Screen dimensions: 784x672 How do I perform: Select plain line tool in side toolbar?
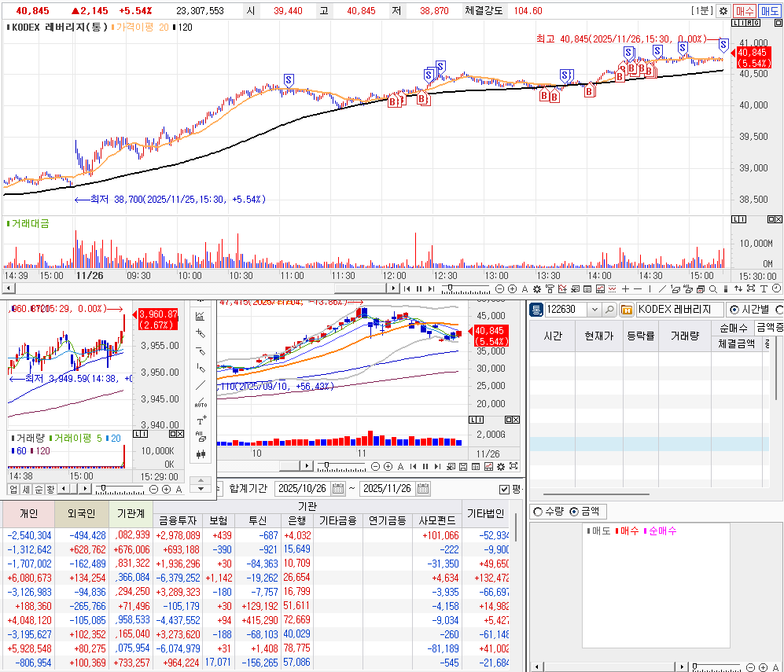(x=201, y=385)
